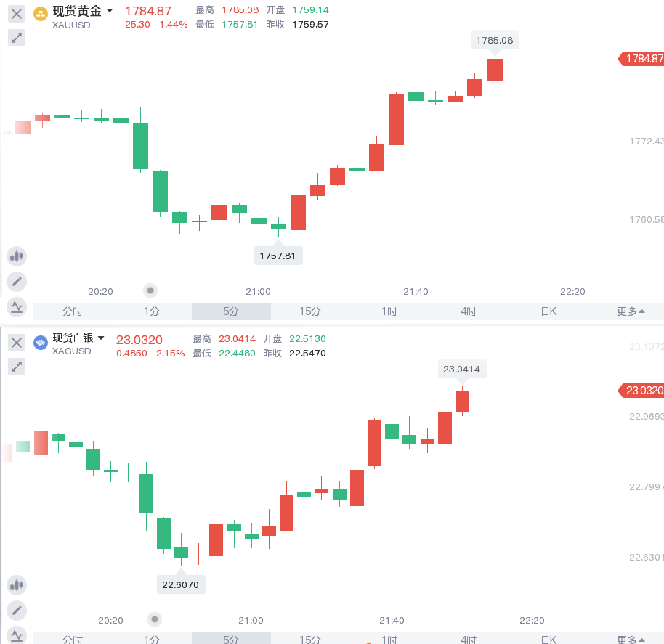The image size is (664, 644).
Task: Expand 更多 timeframes on gold chart
Action: 631,311
